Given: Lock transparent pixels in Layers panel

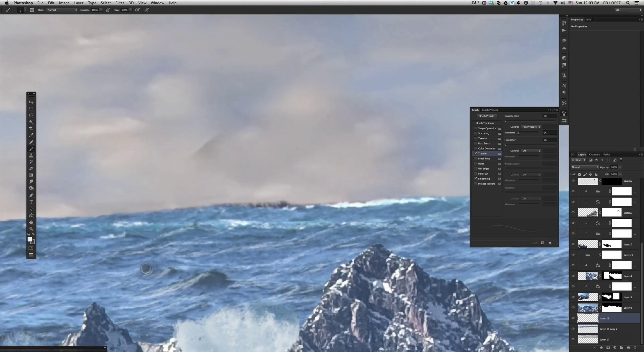Looking at the screenshot, I should [579, 174].
